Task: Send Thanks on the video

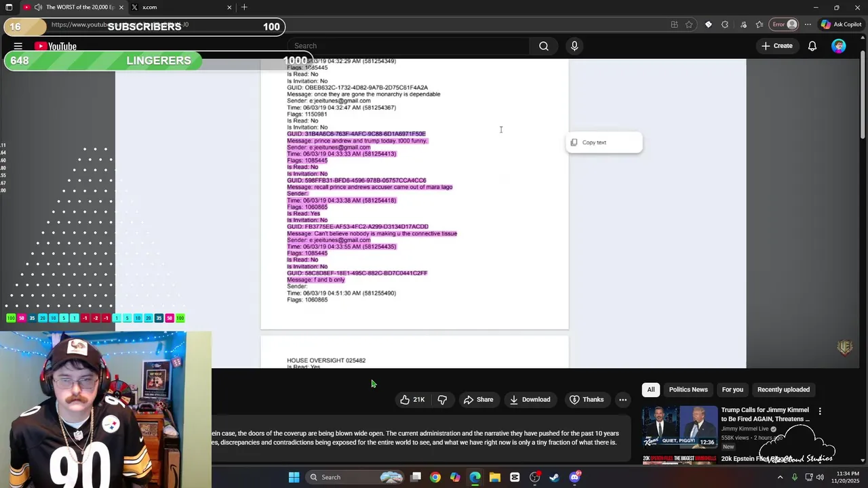Action: 586,399
